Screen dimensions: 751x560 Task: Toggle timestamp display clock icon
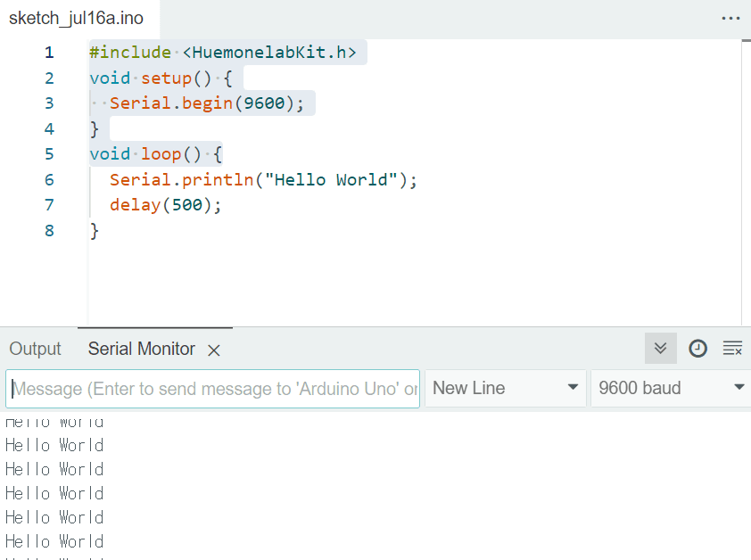697,349
